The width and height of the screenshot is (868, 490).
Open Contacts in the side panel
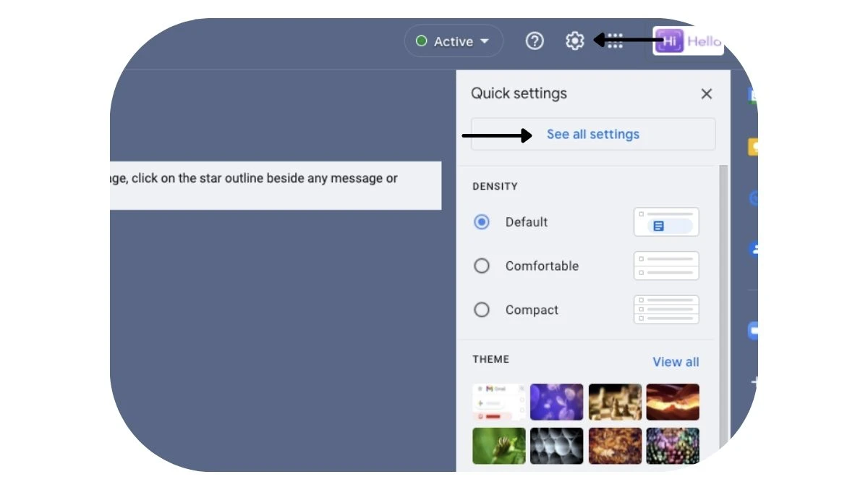[x=753, y=248]
